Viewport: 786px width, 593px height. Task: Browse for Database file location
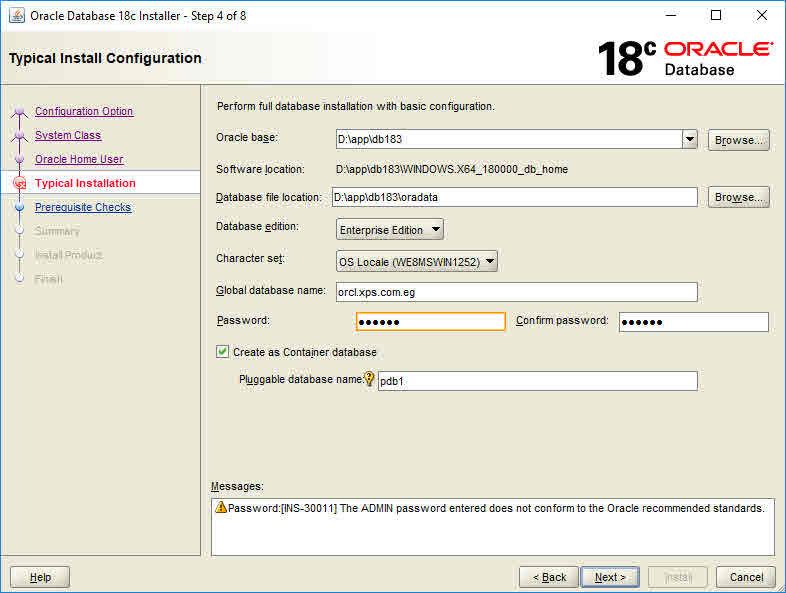[x=738, y=197]
